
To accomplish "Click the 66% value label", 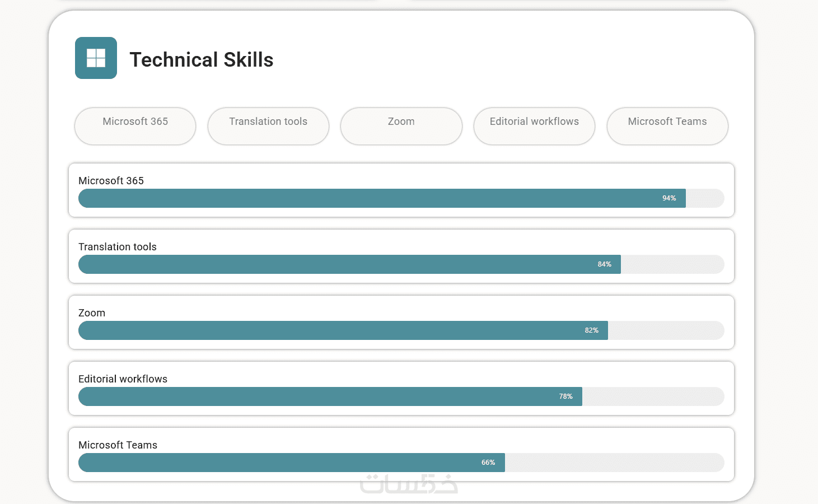I will pyautogui.click(x=488, y=463).
